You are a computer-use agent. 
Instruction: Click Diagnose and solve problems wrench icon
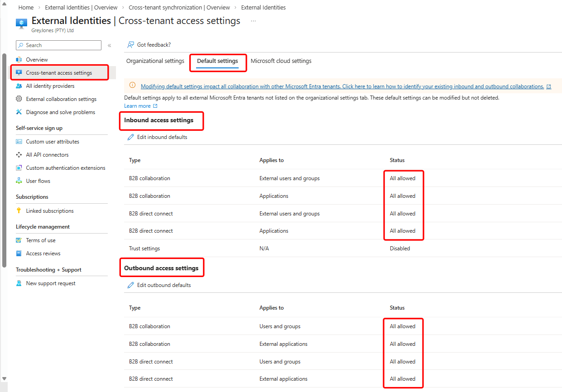pyautogui.click(x=19, y=112)
